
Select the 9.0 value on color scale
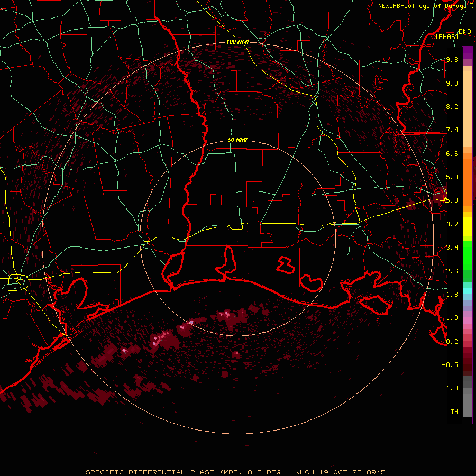pyautogui.click(x=452, y=83)
